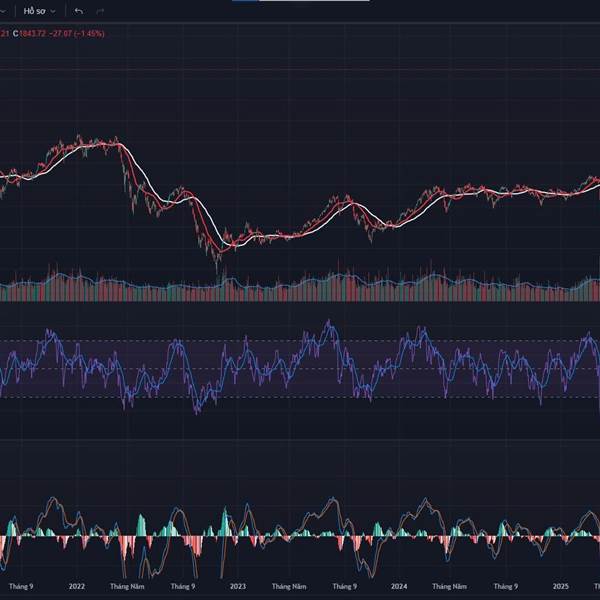Click the 2022 label on time axis
The height and width of the screenshot is (600, 600).
coord(77,586)
